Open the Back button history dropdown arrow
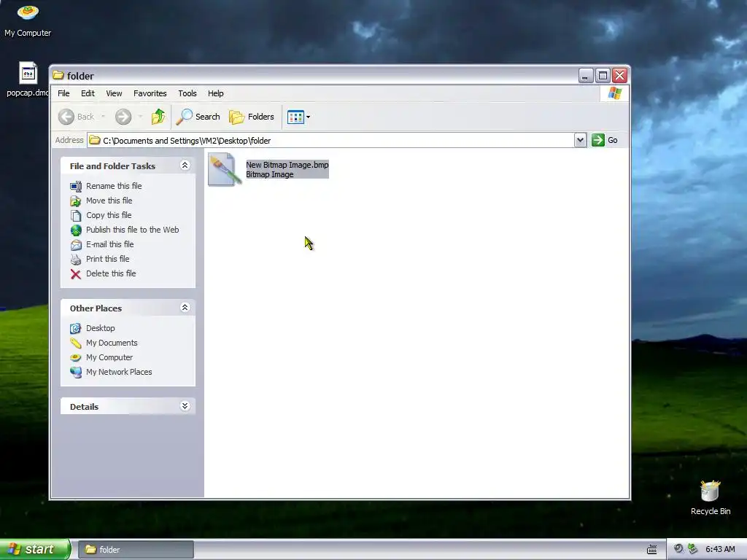747x560 pixels. (103, 117)
